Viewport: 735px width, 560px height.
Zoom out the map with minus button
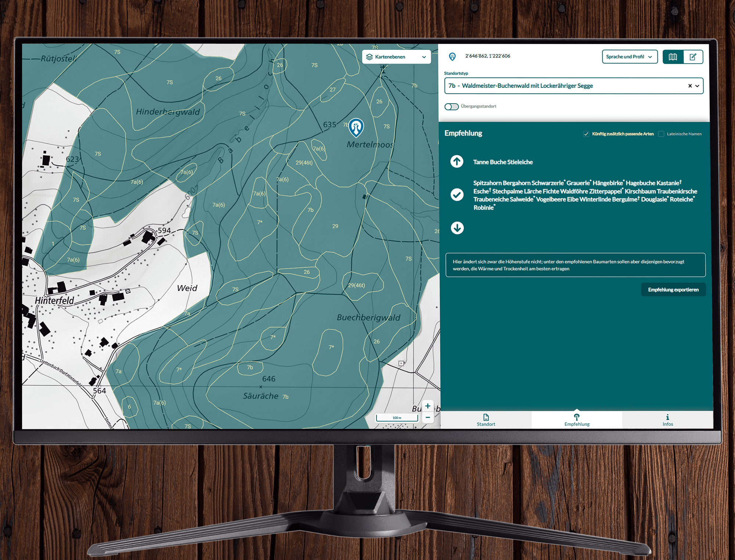428,418
